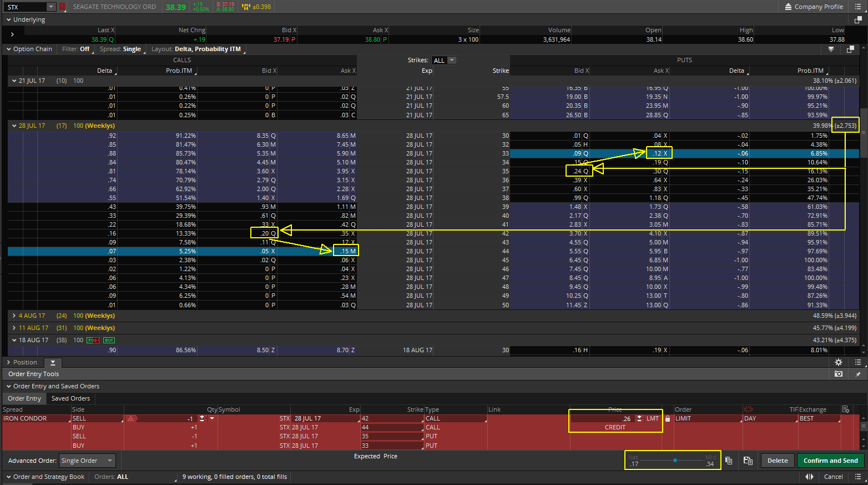Screen dimensions: 868x485
Task: Click the price stepper next to .26
Action: pos(639,418)
